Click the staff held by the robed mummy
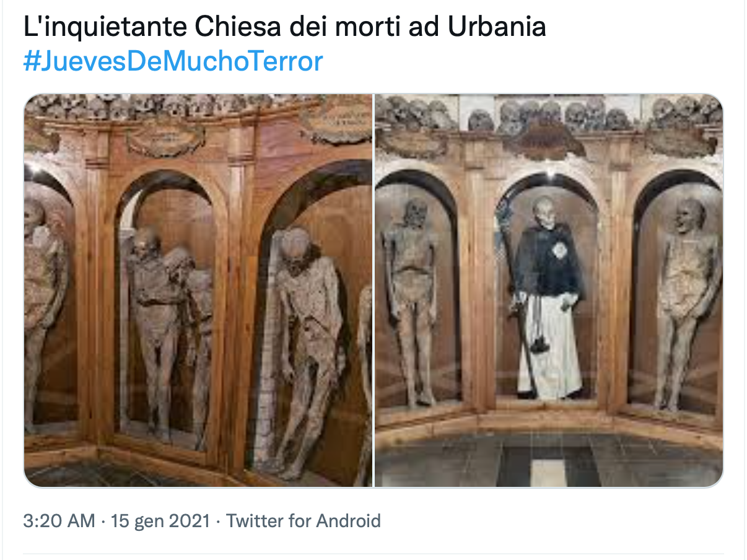Image resolution: width=747 pixels, height=560 pixels. point(515,291)
